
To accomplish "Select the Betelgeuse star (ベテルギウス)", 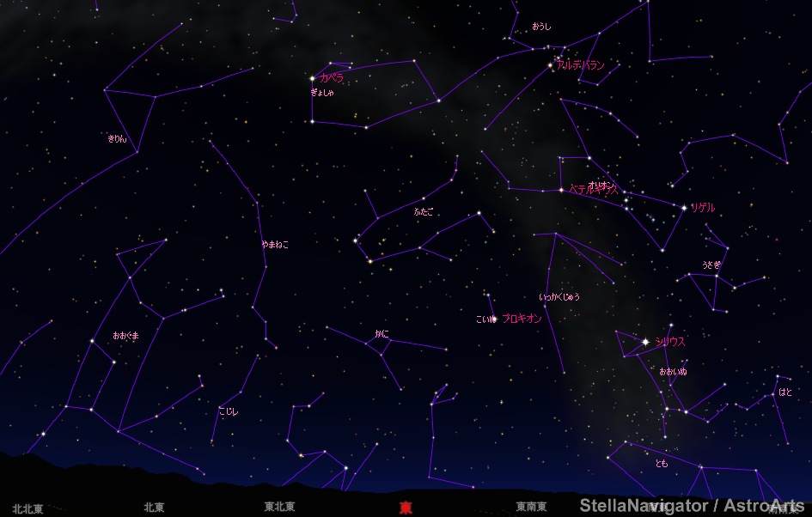I will [x=561, y=190].
